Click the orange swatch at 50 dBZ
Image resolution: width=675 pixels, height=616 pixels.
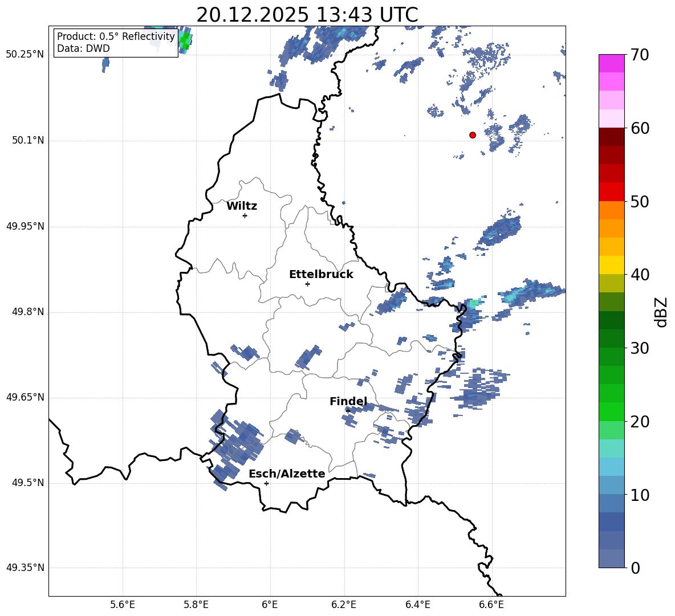pos(611,210)
